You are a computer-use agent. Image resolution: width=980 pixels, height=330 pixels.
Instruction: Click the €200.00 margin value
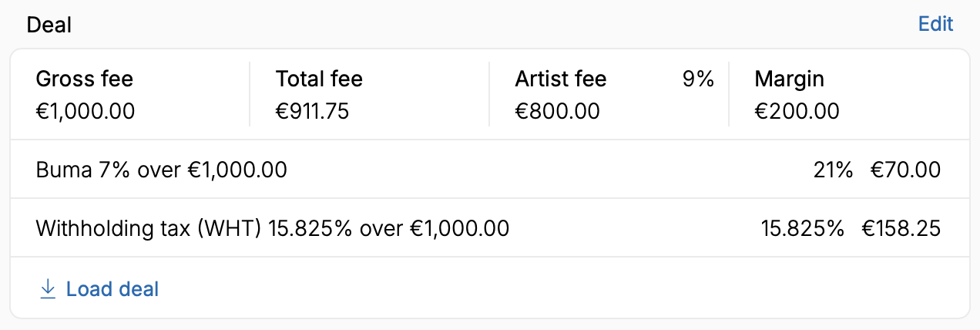(x=797, y=111)
